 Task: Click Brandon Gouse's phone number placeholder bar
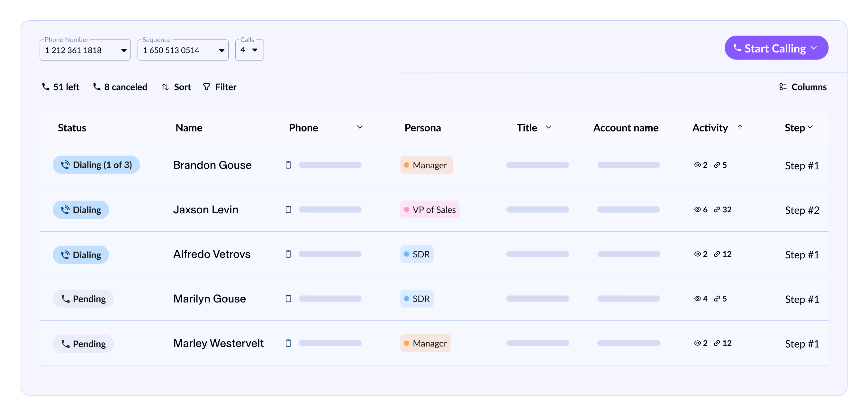(x=330, y=165)
